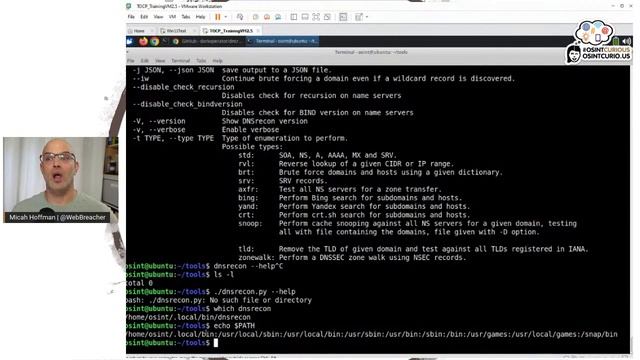Activate Unity mode icon in VMware toolbar

(327, 17)
